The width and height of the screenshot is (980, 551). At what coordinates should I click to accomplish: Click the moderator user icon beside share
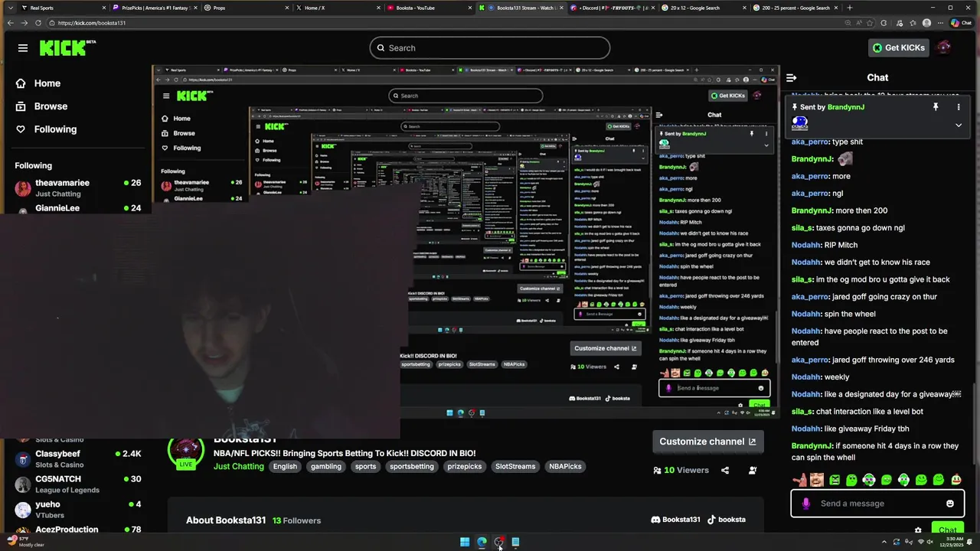tap(753, 470)
